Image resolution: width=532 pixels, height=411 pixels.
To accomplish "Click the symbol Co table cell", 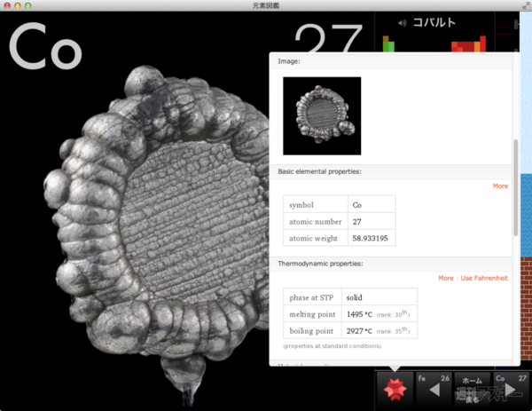I will pyautogui.click(x=372, y=205).
